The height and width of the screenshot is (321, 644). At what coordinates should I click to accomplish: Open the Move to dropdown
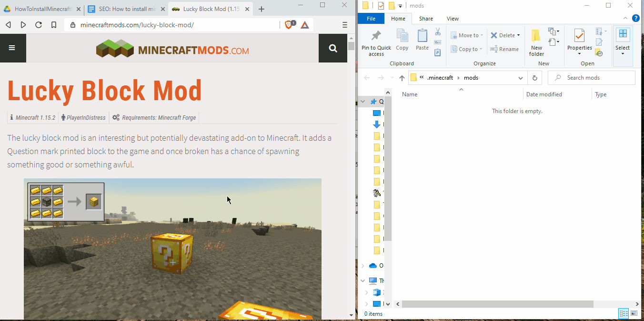pyautogui.click(x=467, y=35)
